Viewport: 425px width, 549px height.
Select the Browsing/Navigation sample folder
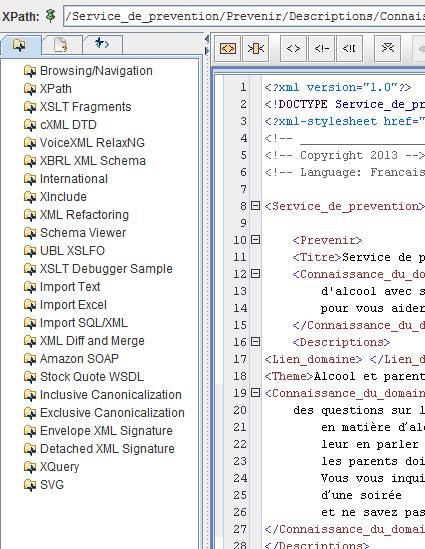(88, 71)
